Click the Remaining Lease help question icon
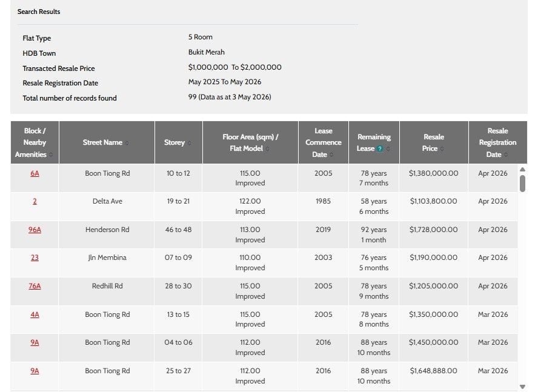This screenshot has width=538, height=392. point(380,148)
